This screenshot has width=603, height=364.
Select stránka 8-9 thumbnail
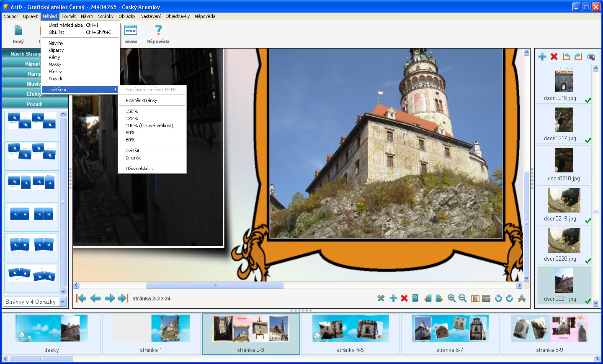(x=550, y=334)
